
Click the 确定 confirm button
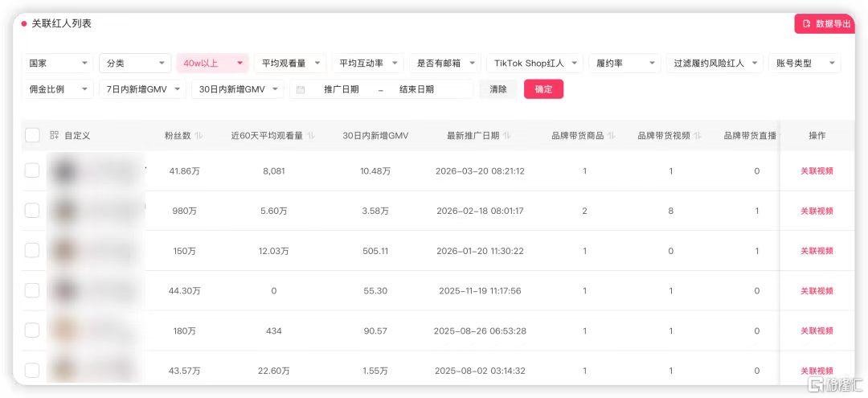[543, 89]
